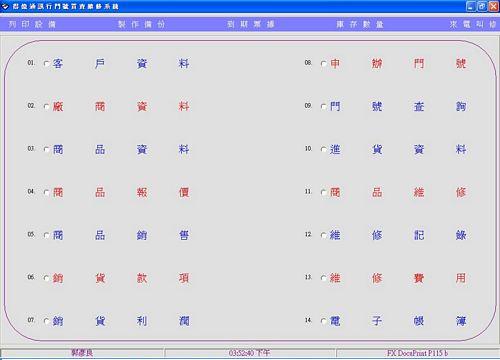
Task: Open the 來電叫修 menu item
Action: pyautogui.click(x=472, y=24)
